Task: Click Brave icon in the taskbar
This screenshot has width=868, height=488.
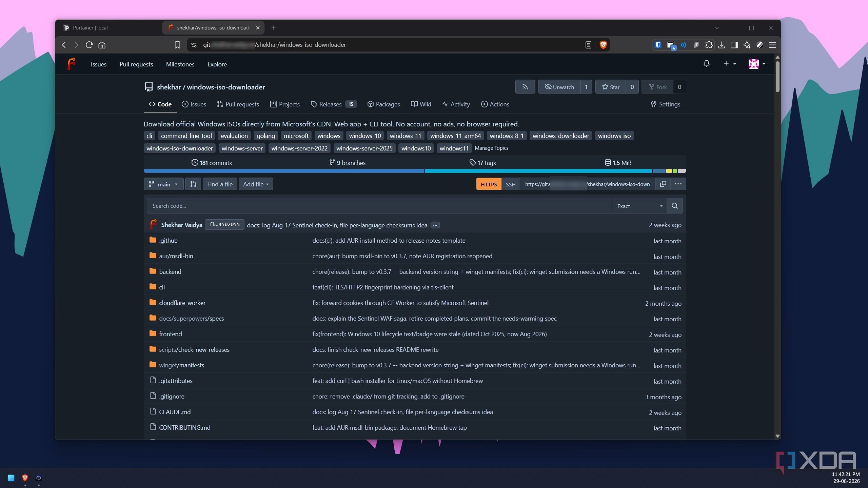Action: click(25, 477)
